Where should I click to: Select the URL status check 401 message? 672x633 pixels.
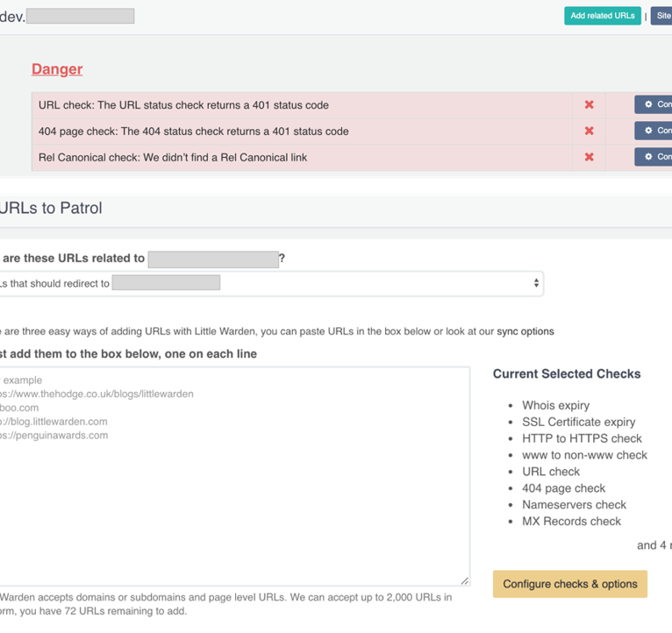point(183,105)
